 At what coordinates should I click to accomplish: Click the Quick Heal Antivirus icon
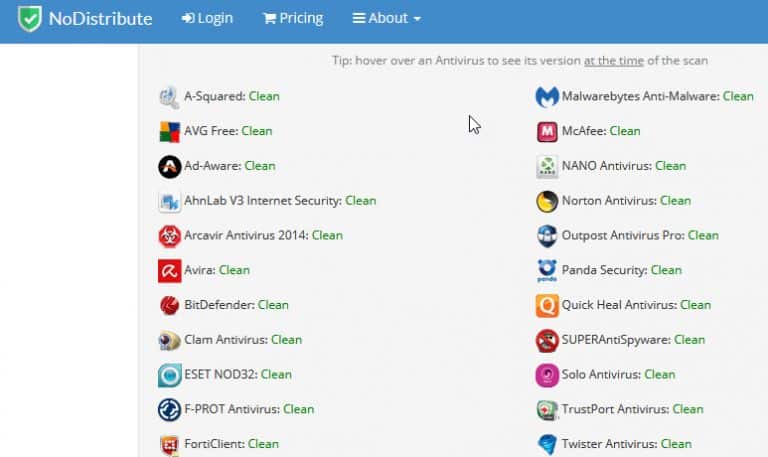click(547, 305)
